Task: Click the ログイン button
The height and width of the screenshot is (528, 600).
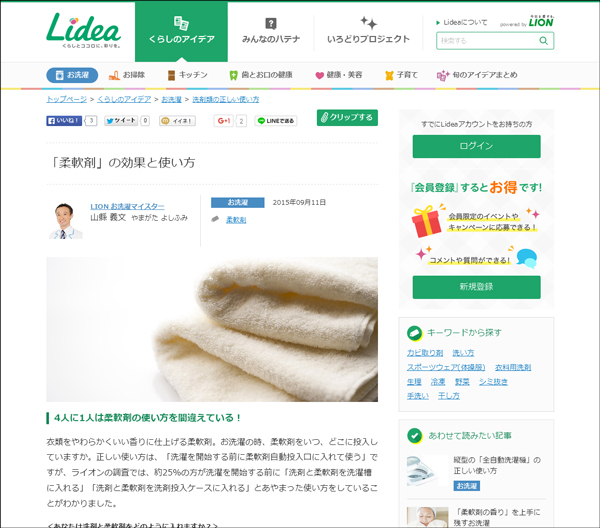Action: point(476,146)
